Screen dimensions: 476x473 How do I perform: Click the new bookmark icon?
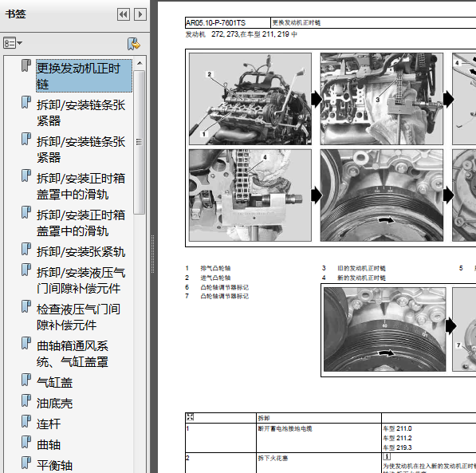[134, 44]
